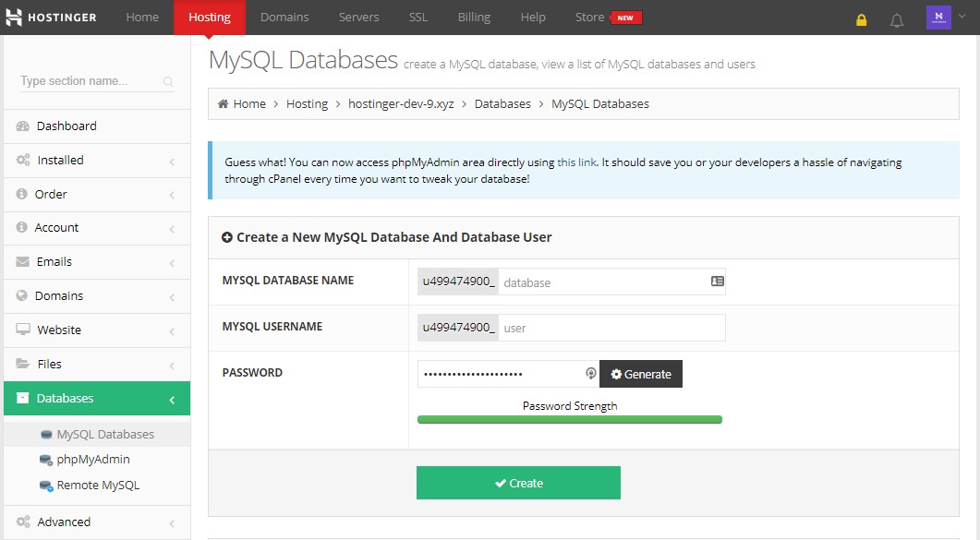The width and height of the screenshot is (980, 540).
Task: Click the Databases archive icon
Action: click(22, 398)
